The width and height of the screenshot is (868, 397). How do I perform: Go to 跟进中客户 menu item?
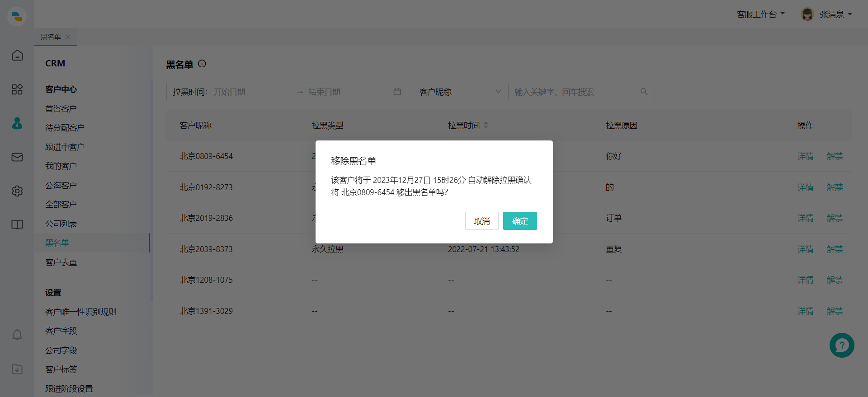coord(65,147)
